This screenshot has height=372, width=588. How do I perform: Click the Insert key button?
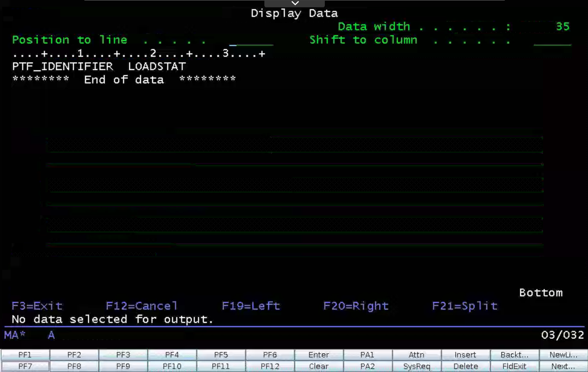pos(466,355)
